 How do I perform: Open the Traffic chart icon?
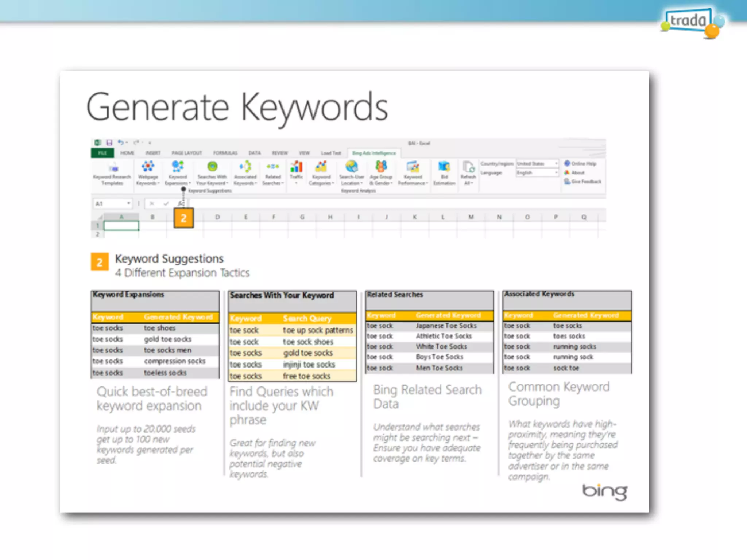click(x=296, y=167)
